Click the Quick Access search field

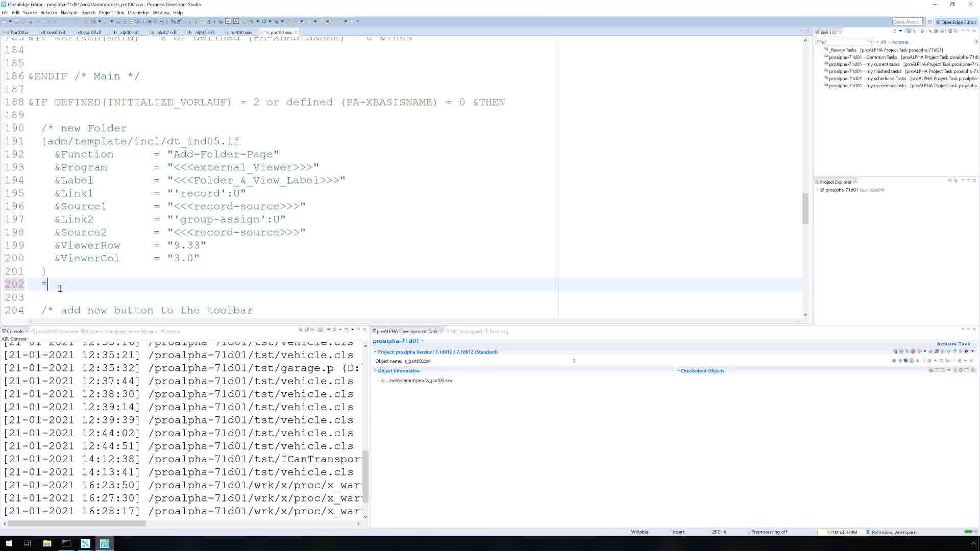click(x=906, y=22)
